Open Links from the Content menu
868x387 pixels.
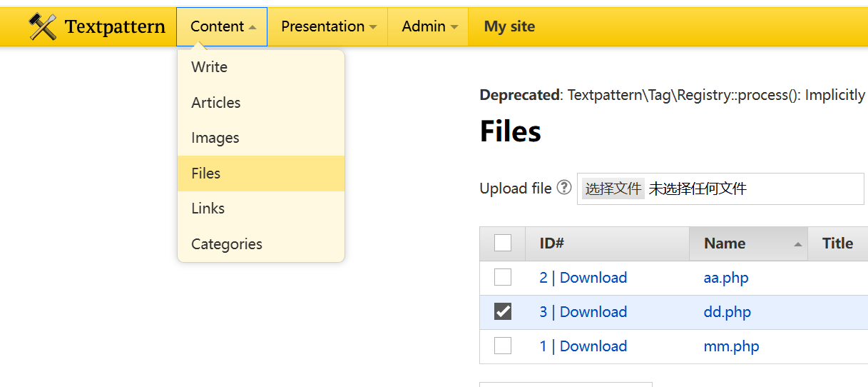[x=261, y=208]
